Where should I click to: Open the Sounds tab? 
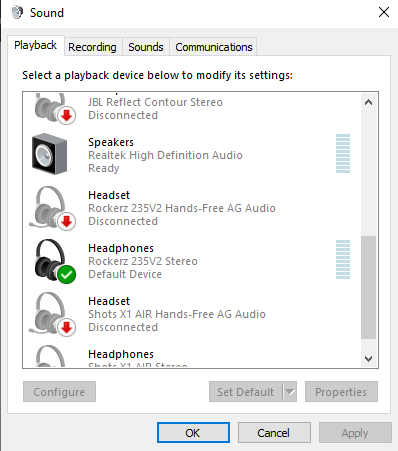tap(146, 47)
